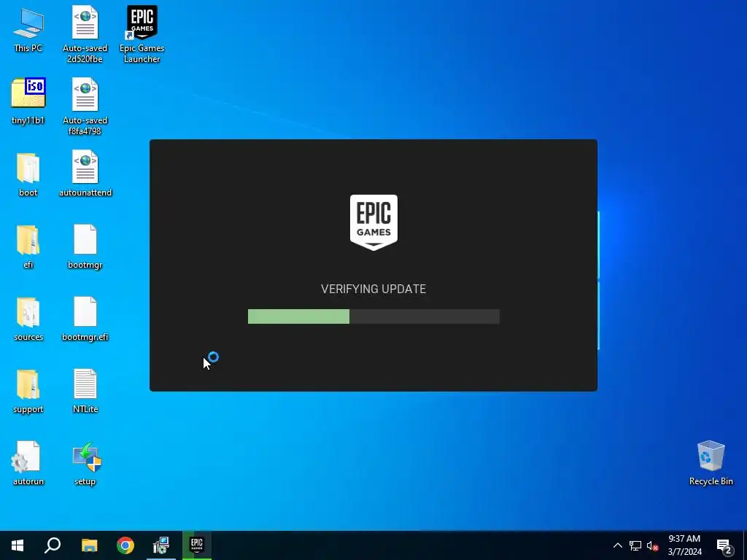Select the Auto-saved f8fa4798 file icon
This screenshot has height=560, width=747.
tap(85, 106)
